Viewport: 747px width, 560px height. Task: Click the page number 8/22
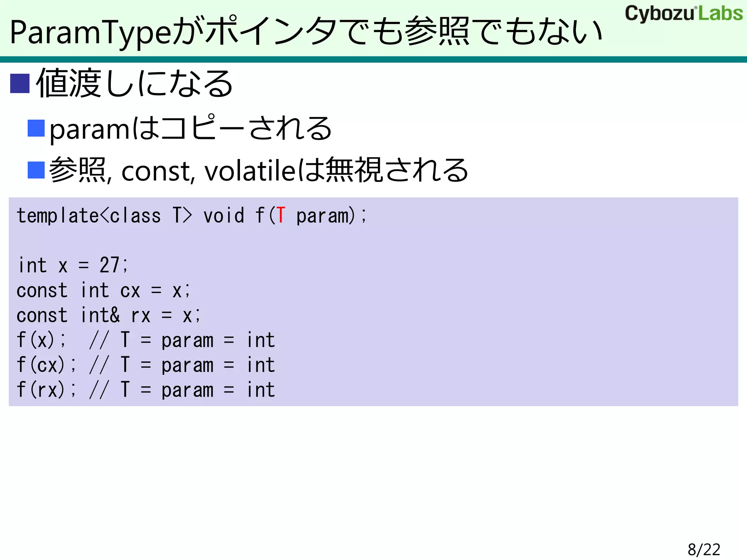coord(704,549)
